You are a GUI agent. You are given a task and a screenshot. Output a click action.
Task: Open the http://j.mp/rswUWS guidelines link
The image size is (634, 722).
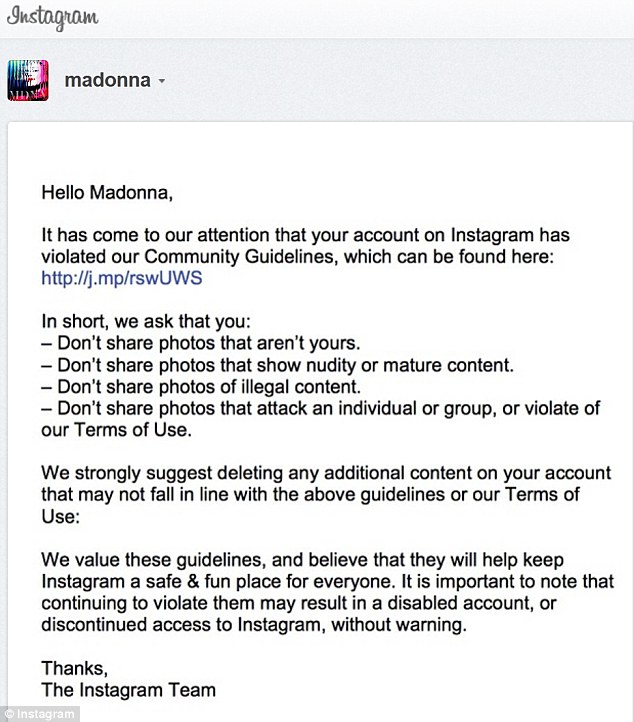click(122, 278)
